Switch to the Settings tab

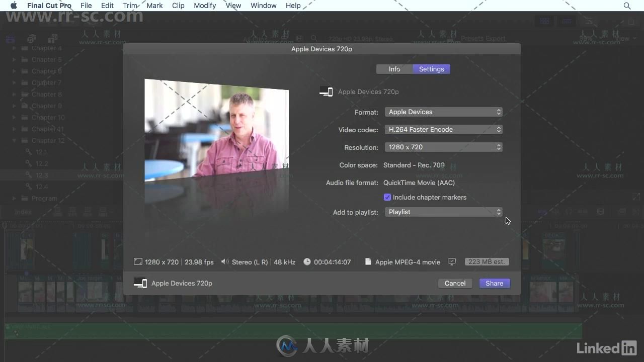(x=432, y=69)
